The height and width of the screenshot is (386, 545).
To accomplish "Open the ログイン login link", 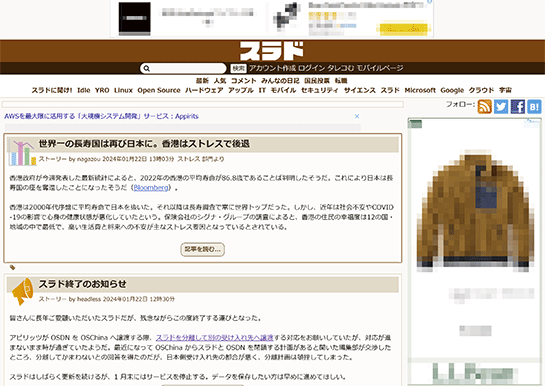I will (x=311, y=68).
